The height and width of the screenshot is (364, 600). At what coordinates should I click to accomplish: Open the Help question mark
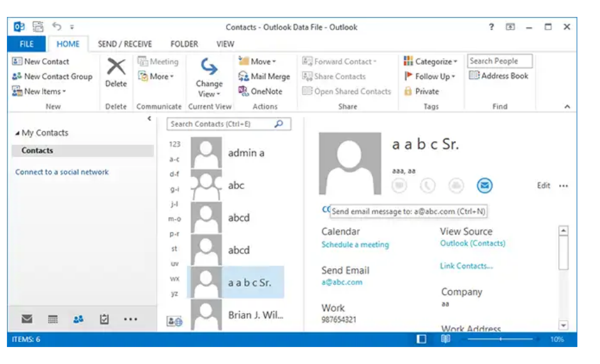click(x=491, y=27)
